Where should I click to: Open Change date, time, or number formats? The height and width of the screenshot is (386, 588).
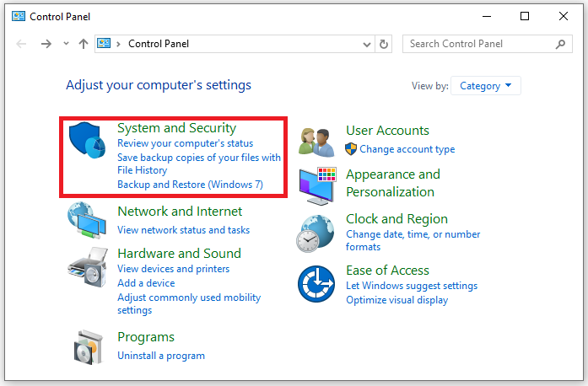(x=413, y=240)
